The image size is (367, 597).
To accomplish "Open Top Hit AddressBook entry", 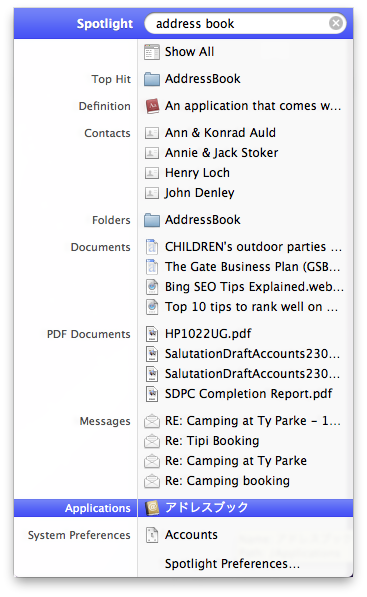I will click(203, 79).
